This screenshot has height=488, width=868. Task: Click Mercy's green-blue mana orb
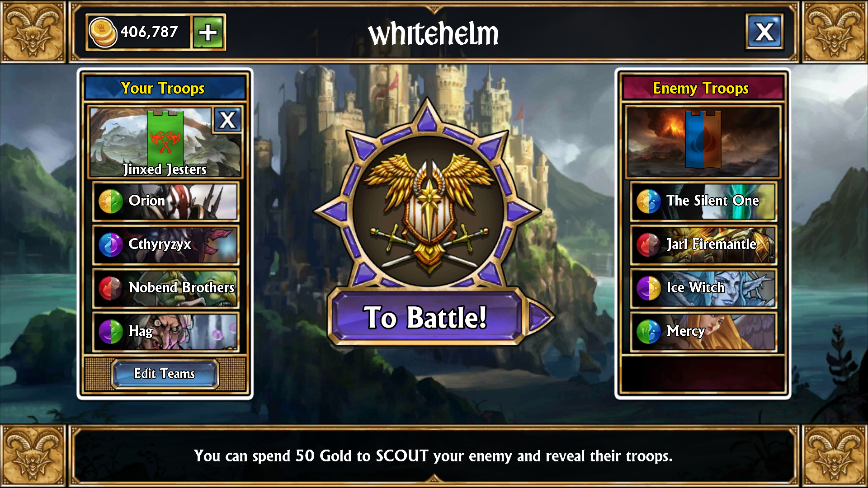(649, 331)
